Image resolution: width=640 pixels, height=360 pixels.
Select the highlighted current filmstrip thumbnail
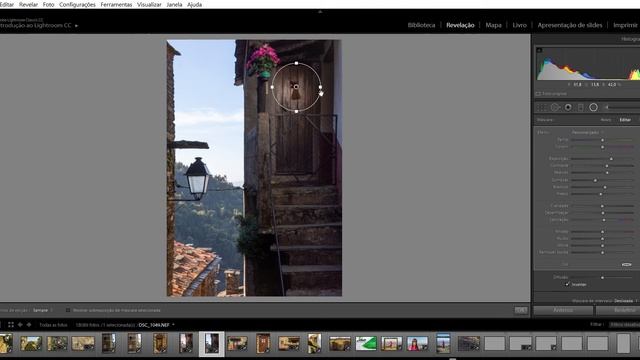point(211,344)
